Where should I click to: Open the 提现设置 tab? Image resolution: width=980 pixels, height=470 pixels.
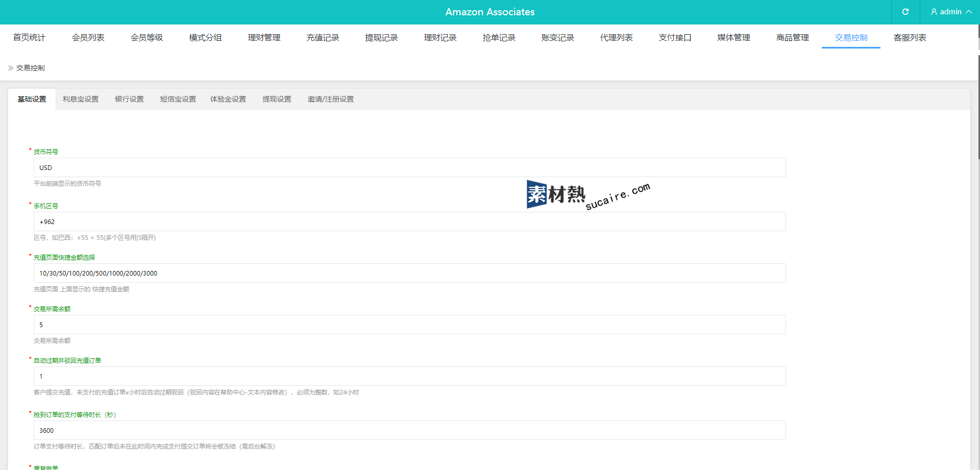pos(277,99)
